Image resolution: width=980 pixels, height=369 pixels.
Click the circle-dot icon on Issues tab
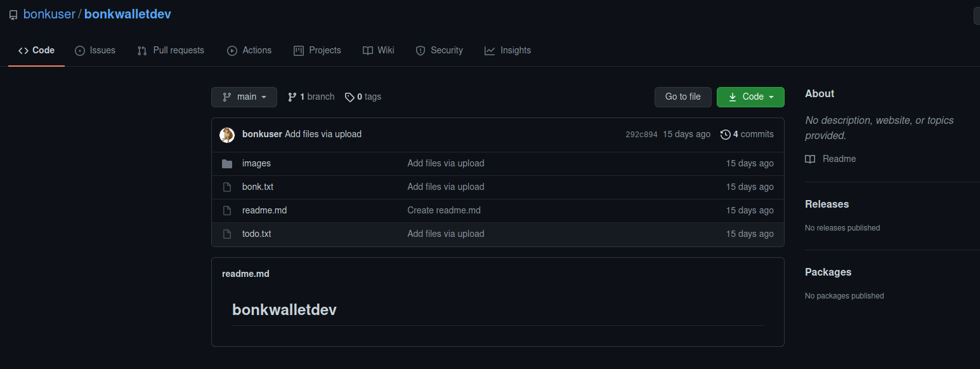coord(80,51)
